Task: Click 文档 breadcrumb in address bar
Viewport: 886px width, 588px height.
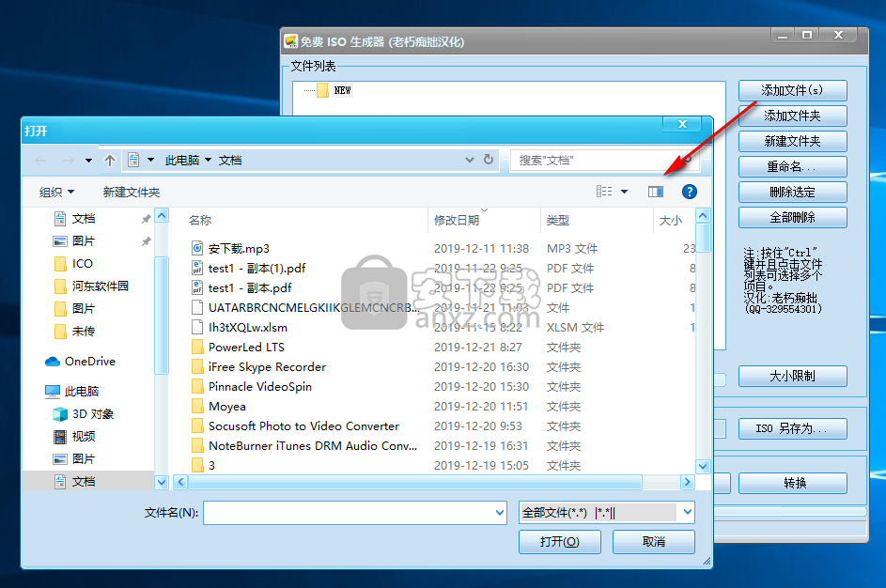Action: [230, 161]
